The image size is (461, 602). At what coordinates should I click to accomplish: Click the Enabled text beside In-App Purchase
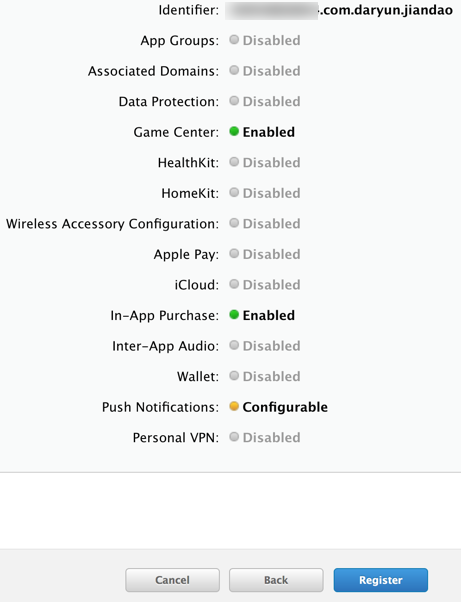click(x=269, y=315)
